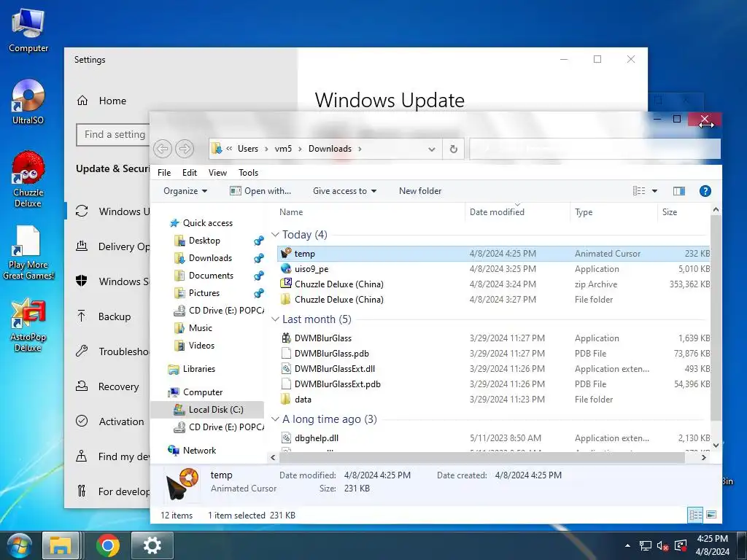The width and height of the screenshot is (747, 560).
Task: Open the Edit menu
Action: [x=190, y=172]
